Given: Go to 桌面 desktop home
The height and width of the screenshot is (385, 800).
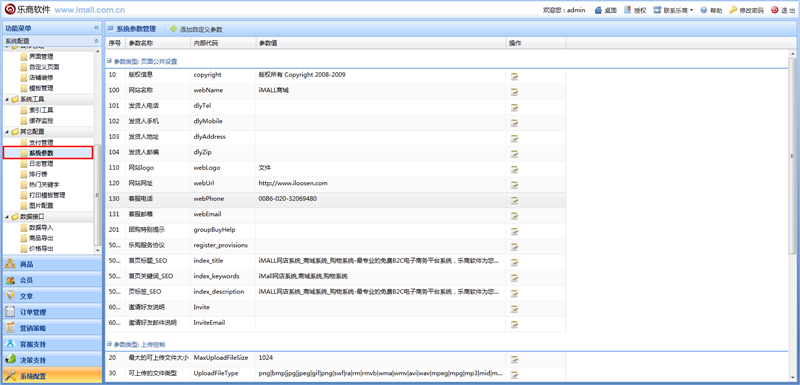Looking at the screenshot, I should tap(606, 10).
